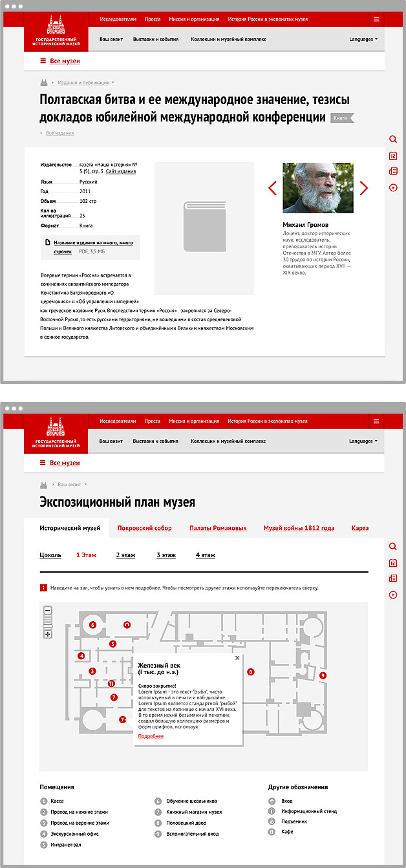This screenshot has width=406, height=868.
Task: Click map marker number 8
Action: [x=251, y=672]
